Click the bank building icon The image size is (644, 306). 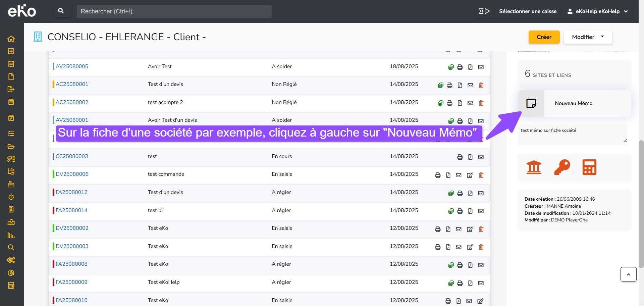[534, 167]
